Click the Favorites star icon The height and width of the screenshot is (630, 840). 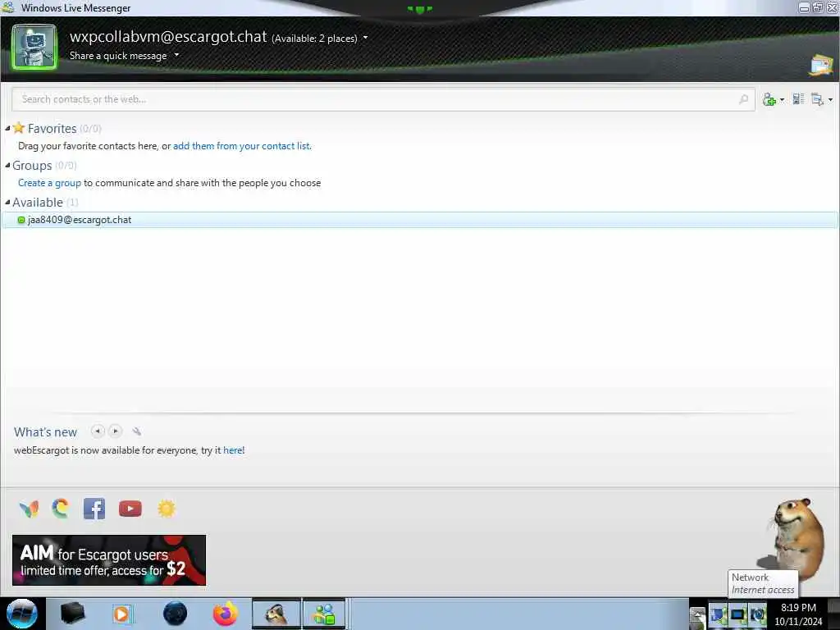[x=19, y=127]
